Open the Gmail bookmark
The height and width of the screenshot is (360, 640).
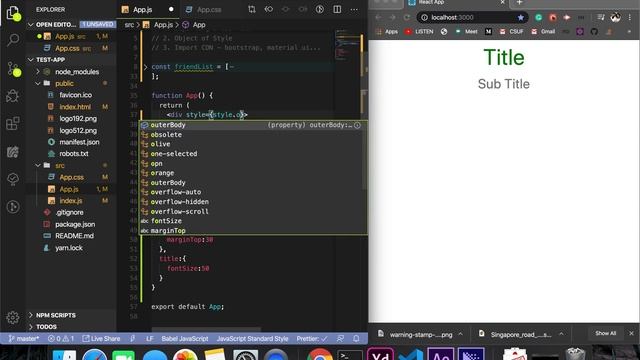click(x=544, y=31)
